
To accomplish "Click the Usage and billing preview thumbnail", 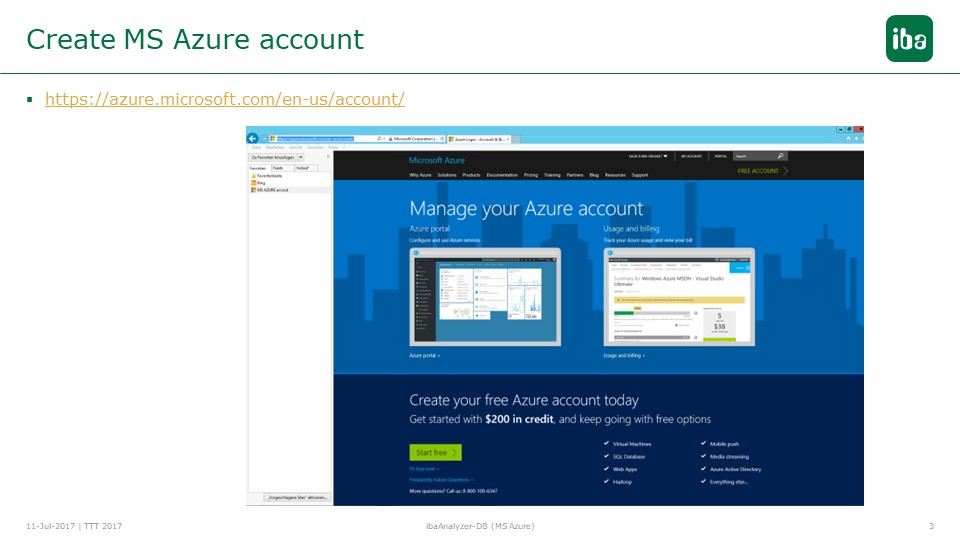I will (x=679, y=297).
